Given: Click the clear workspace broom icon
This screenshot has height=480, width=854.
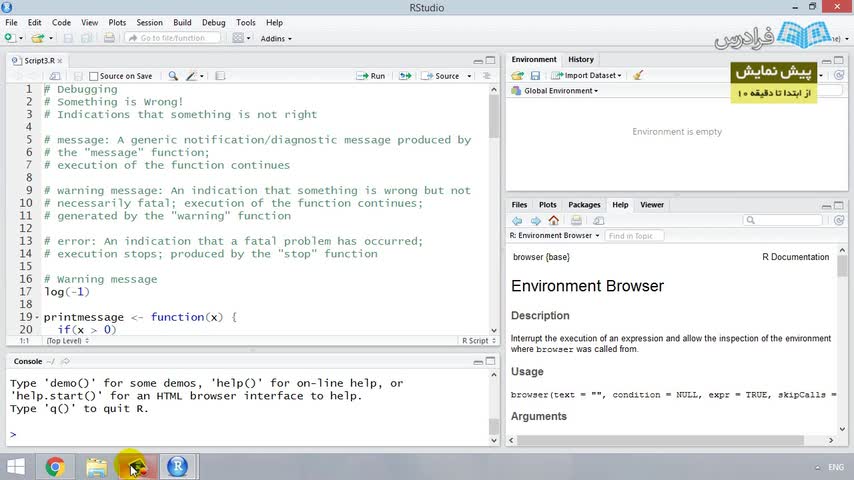Looking at the screenshot, I should coord(638,75).
